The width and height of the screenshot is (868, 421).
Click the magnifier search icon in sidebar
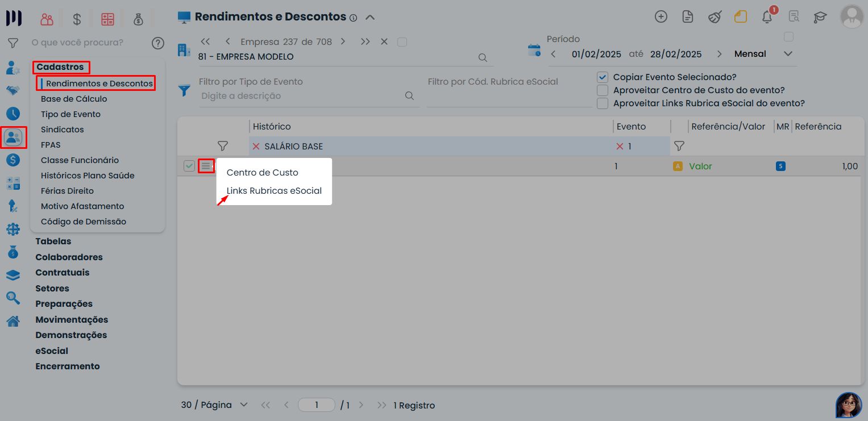coord(13,298)
